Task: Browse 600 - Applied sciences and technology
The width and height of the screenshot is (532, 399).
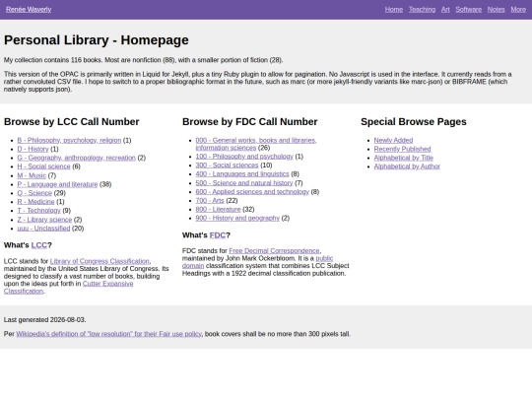Action: click(x=252, y=192)
